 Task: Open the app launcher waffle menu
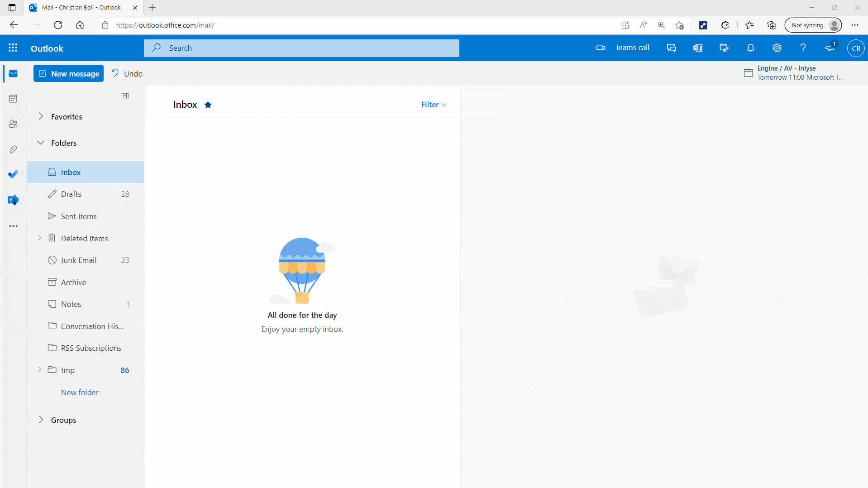point(13,48)
